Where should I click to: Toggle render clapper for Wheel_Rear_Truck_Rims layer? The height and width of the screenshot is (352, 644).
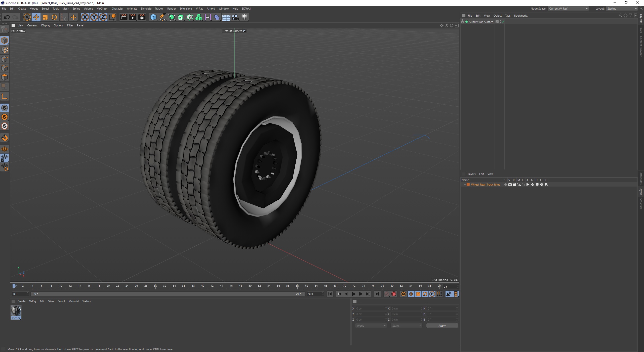tap(514, 185)
